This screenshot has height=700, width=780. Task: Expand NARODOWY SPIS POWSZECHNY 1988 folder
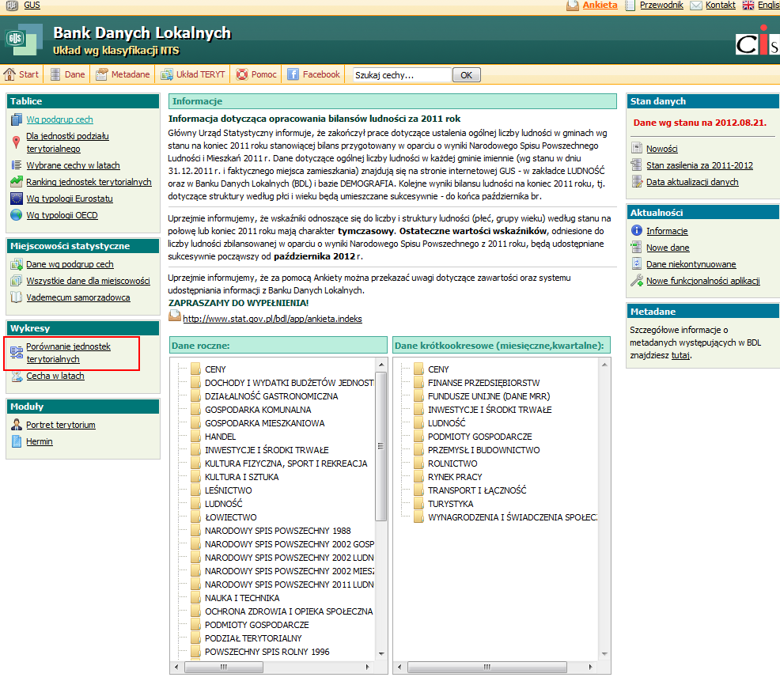pos(195,531)
